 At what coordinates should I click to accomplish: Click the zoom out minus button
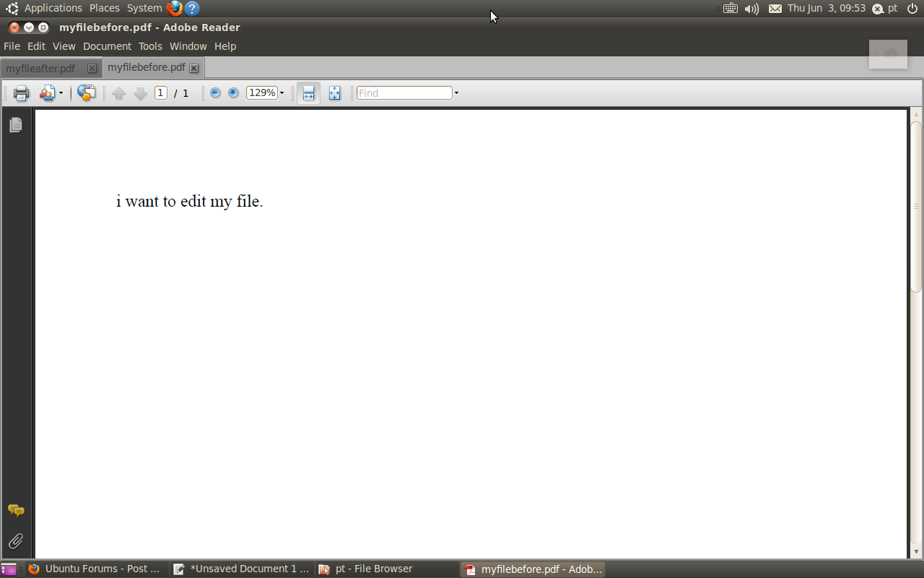(215, 92)
